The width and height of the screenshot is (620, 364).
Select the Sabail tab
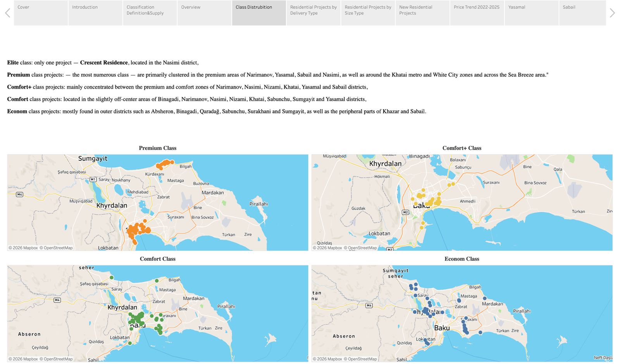pos(582,13)
